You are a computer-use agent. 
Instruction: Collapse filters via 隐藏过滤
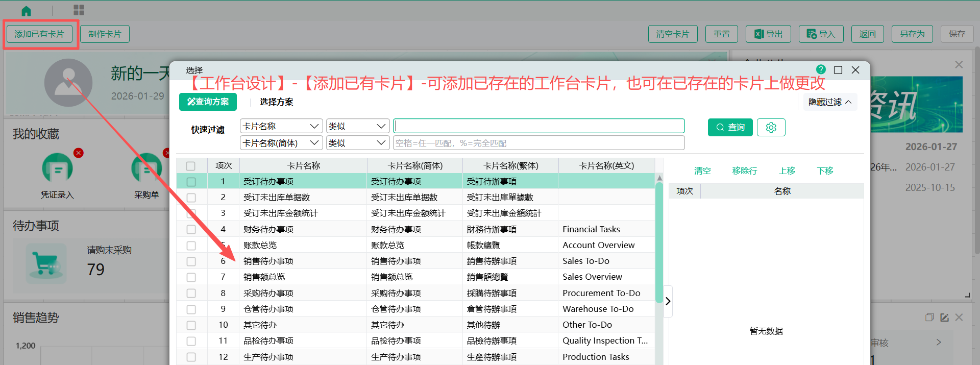pos(829,102)
